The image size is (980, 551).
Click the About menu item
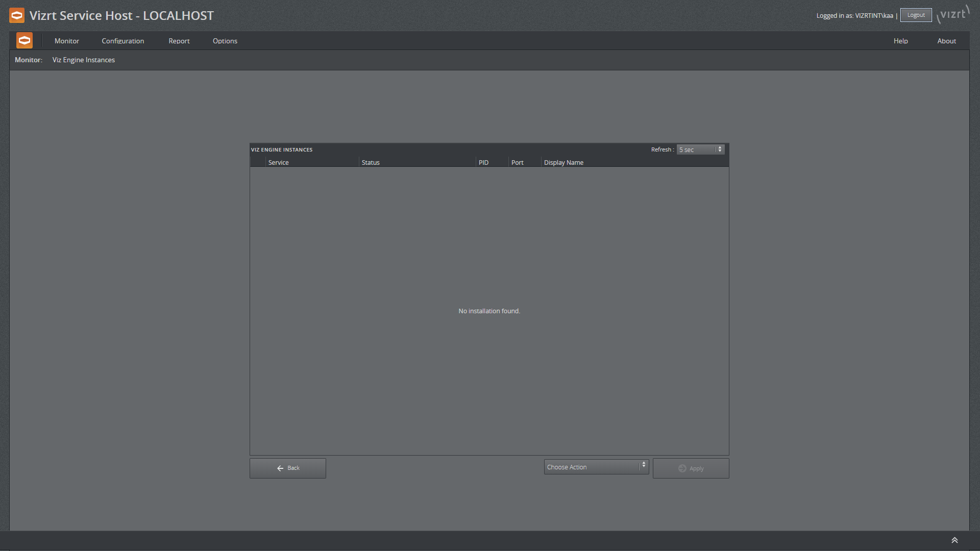[947, 40]
